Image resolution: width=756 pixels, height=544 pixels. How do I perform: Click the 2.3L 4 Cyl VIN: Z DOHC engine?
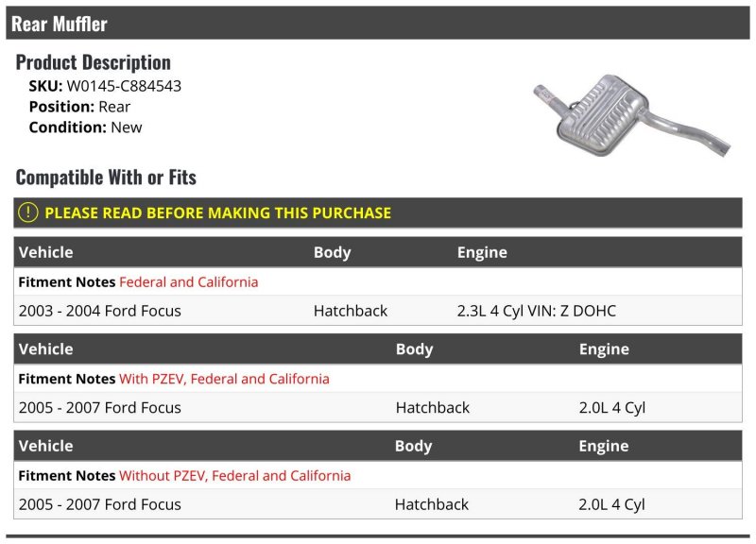537,311
